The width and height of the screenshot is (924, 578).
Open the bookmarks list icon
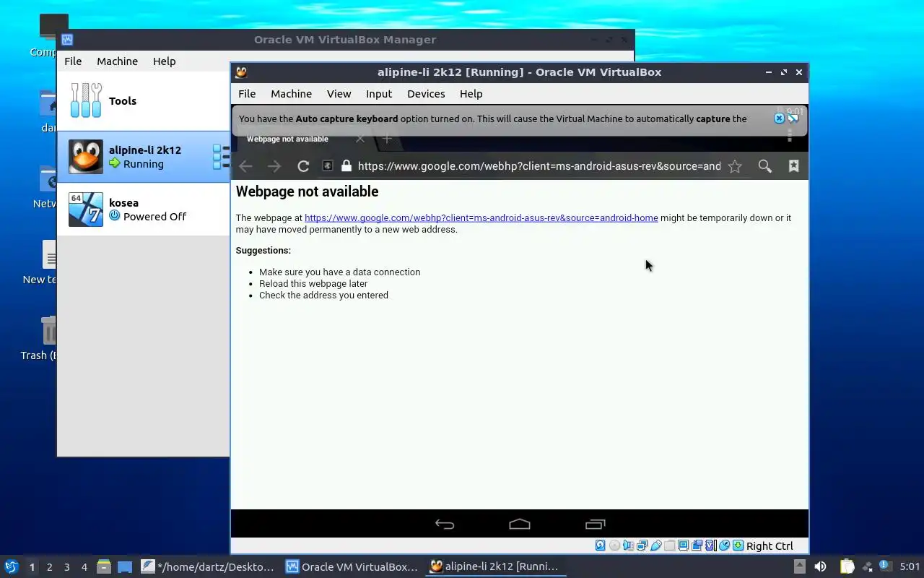[793, 166]
